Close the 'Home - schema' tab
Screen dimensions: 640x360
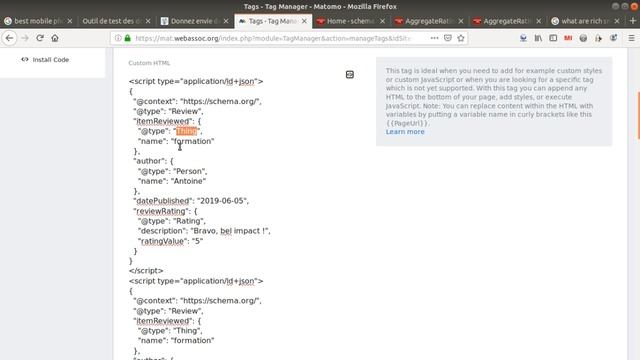382,21
